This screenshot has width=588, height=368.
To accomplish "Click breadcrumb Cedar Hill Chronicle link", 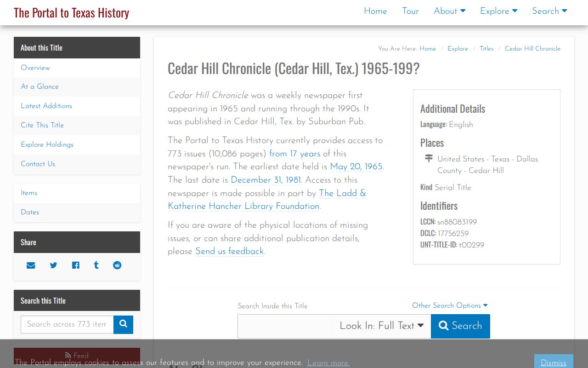I will tap(532, 48).
